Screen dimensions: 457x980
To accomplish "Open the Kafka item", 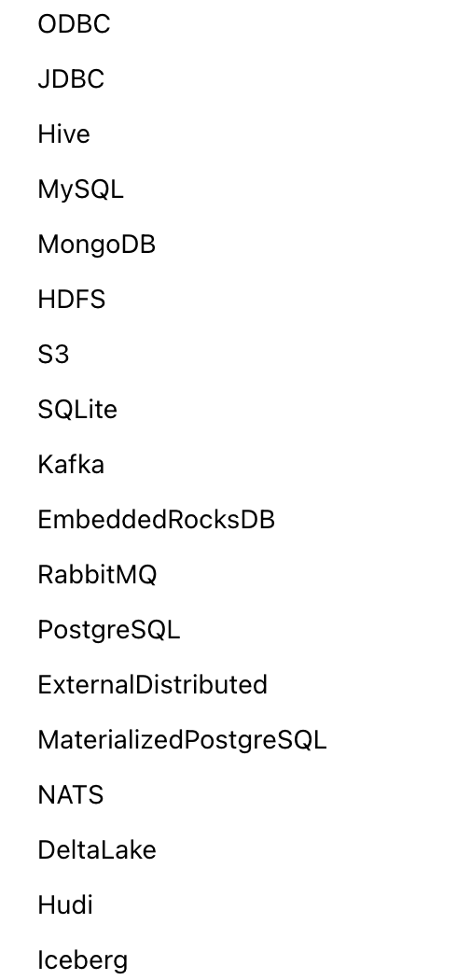I will tap(71, 465).
